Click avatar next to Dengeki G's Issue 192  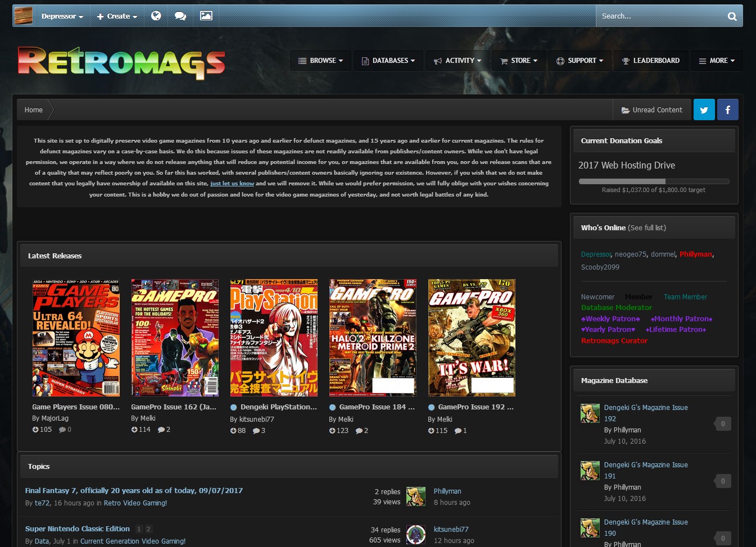pyautogui.click(x=590, y=413)
